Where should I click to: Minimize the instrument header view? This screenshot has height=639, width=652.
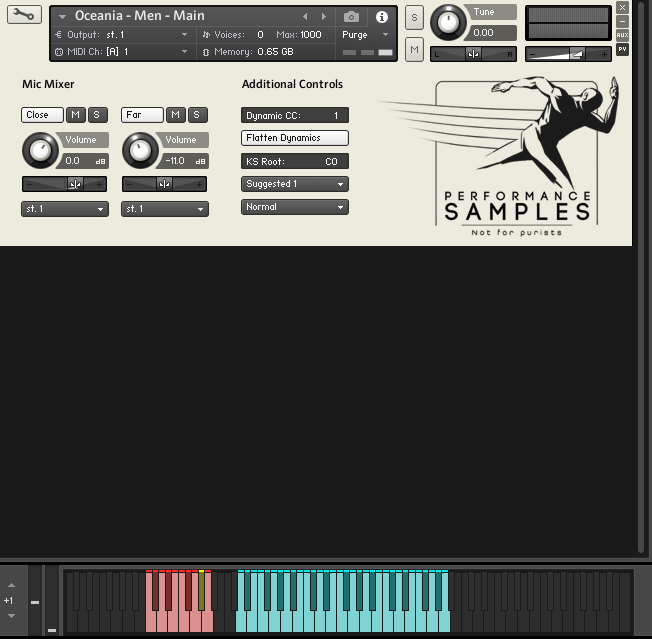622,21
